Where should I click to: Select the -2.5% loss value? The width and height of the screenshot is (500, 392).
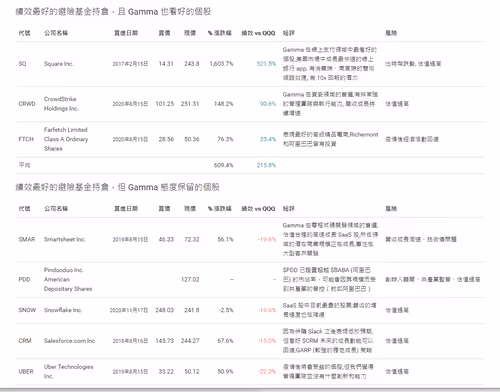point(226,310)
